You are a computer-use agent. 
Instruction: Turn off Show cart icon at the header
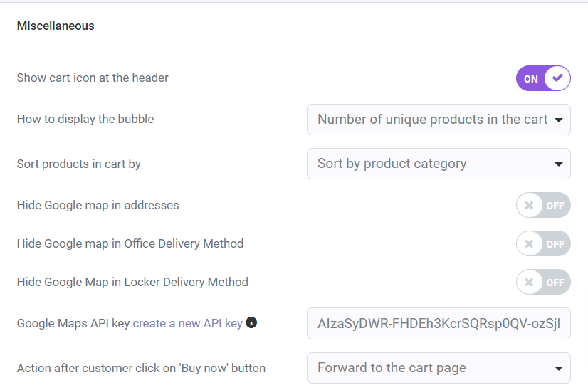[543, 78]
